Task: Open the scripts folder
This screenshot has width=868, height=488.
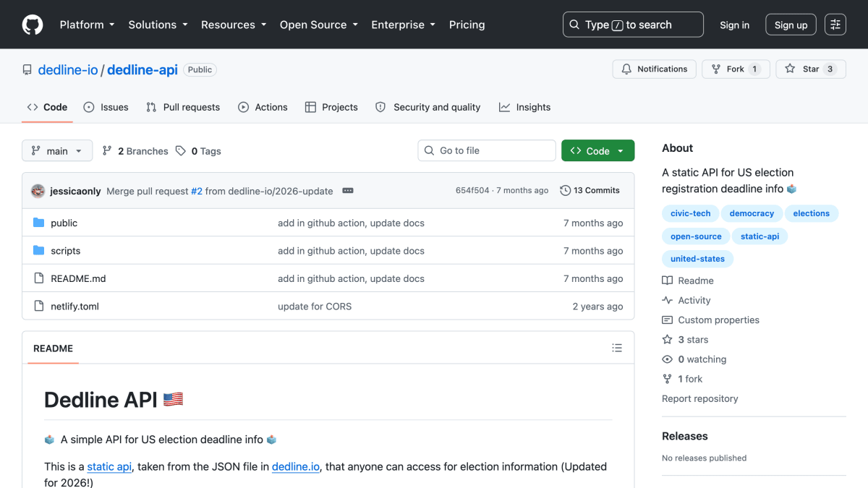Action: [65, 251]
